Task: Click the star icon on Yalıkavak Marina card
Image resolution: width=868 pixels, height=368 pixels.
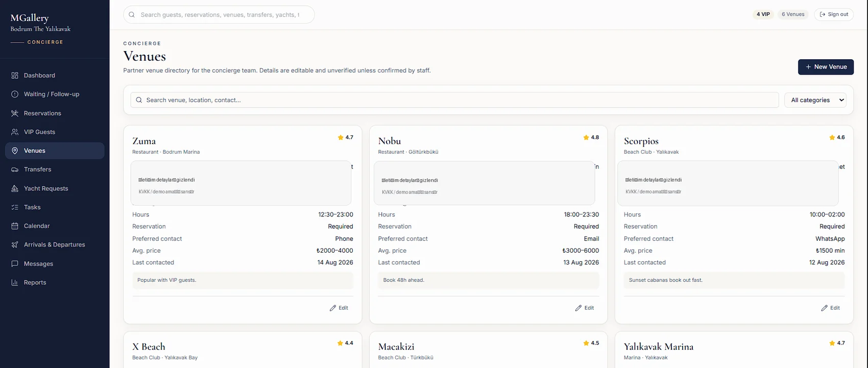Action: [x=832, y=343]
